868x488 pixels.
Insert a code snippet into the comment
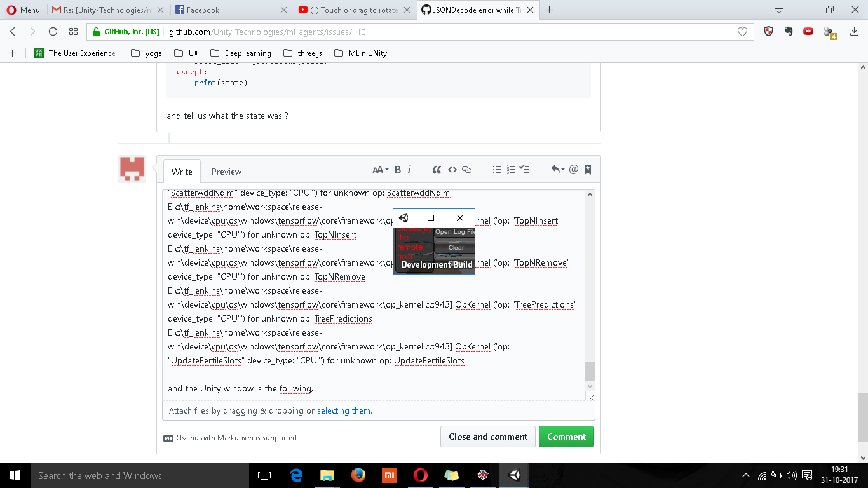pyautogui.click(x=452, y=169)
